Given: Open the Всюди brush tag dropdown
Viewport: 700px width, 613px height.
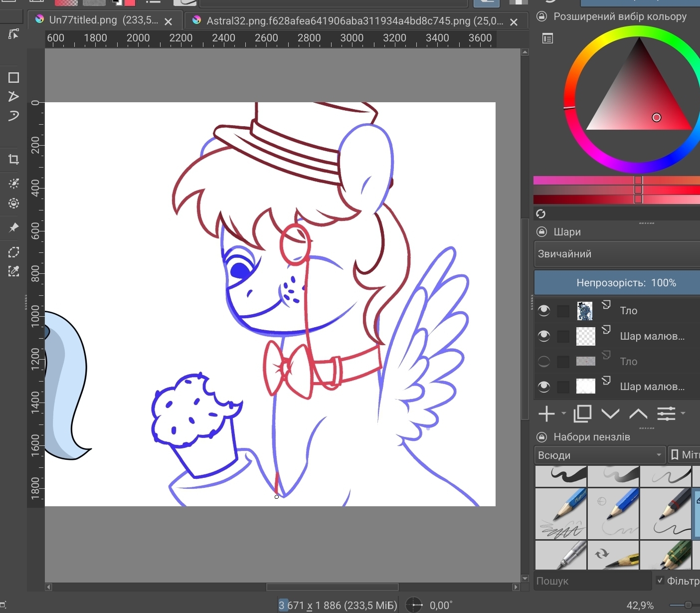Looking at the screenshot, I should click(600, 455).
